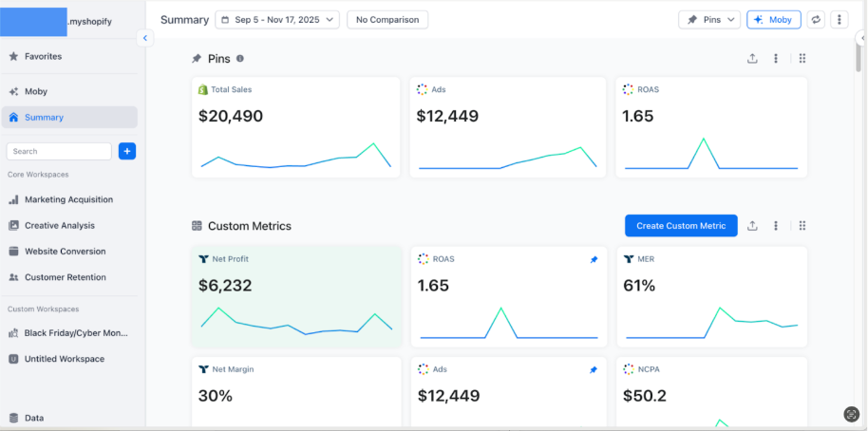
Task: Click the info icon next to Pins
Action: coord(239,58)
